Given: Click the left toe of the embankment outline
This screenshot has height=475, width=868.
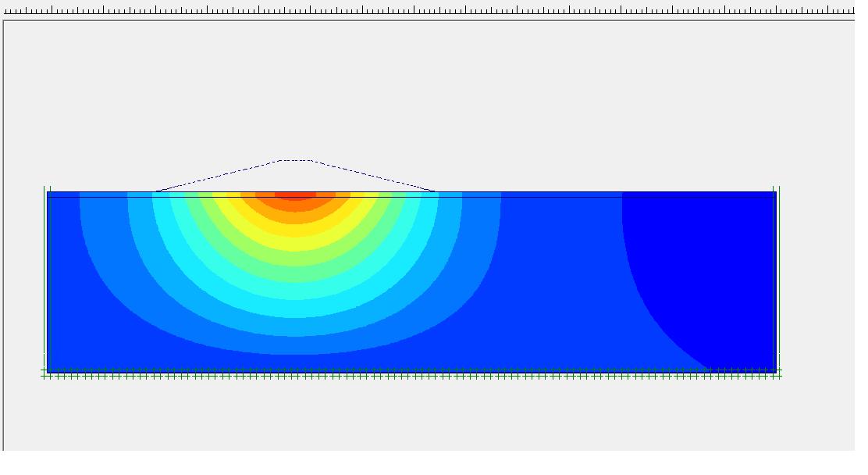Looking at the screenshot, I should [x=157, y=191].
